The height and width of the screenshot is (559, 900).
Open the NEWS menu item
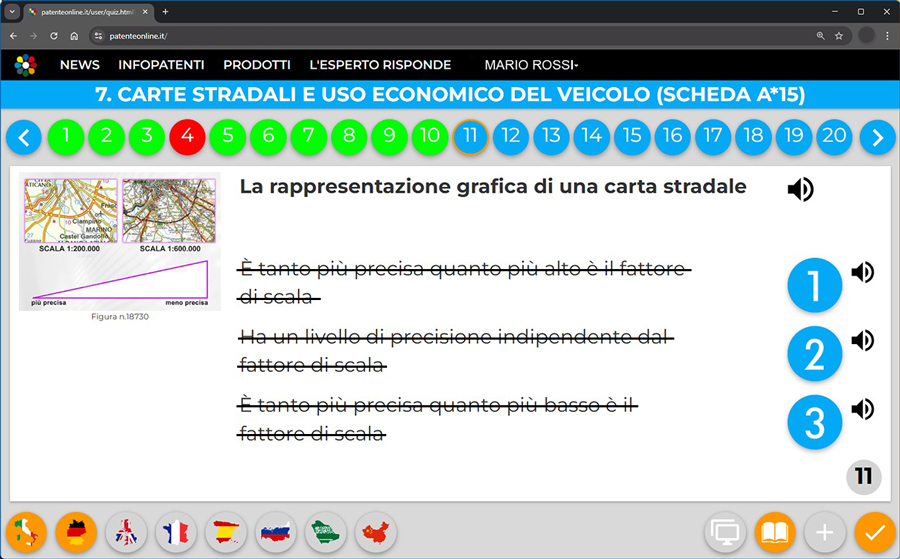point(80,65)
